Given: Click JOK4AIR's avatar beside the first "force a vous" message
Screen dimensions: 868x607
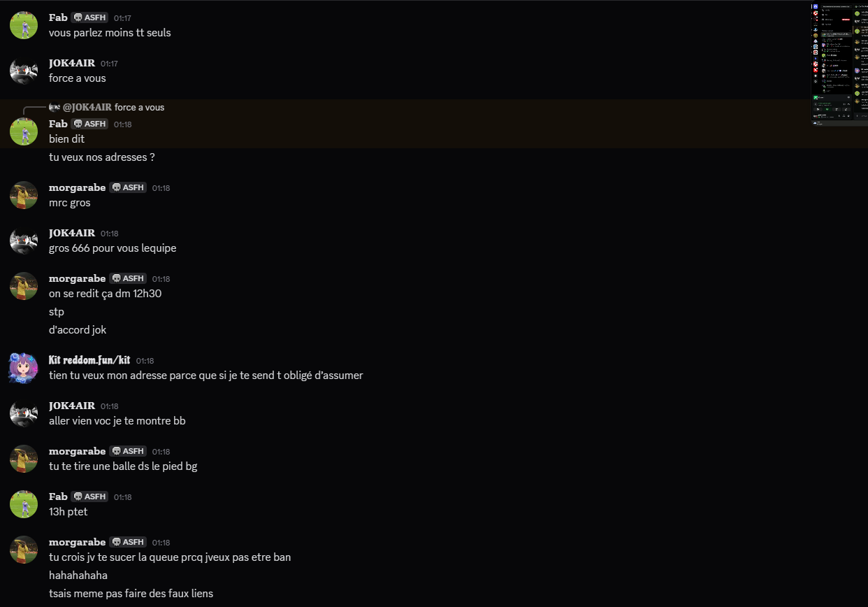Looking at the screenshot, I should [x=23, y=71].
